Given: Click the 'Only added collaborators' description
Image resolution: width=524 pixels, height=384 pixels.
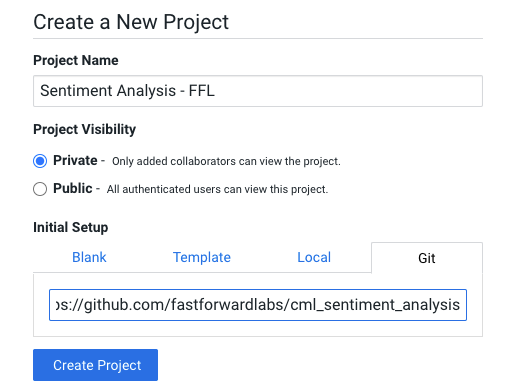Looking at the screenshot, I should 226,161.
